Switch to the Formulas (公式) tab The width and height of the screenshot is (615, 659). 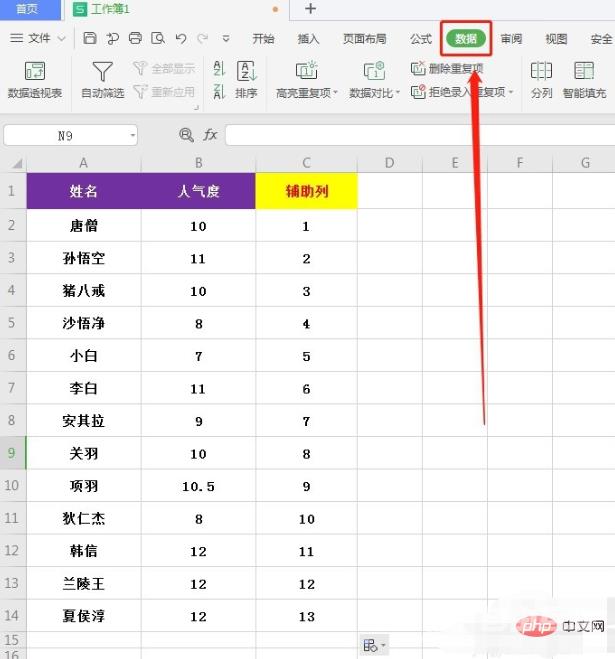click(x=421, y=39)
